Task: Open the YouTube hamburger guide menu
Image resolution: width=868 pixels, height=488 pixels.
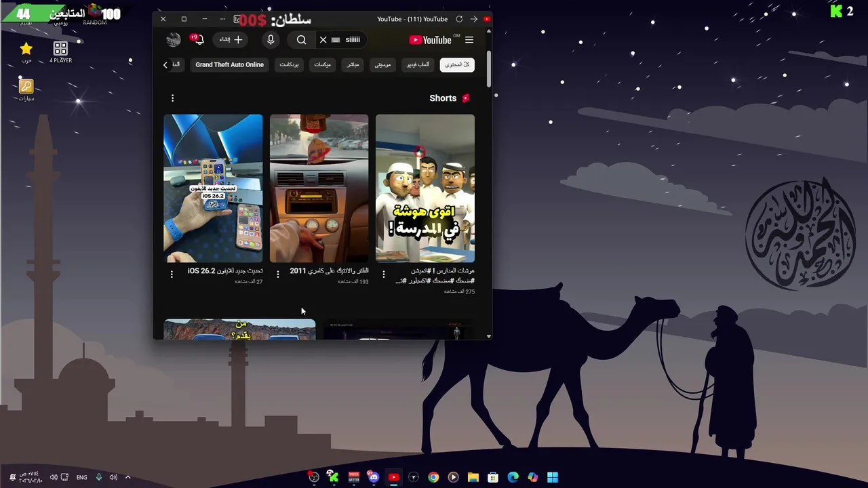Action: pos(469,40)
